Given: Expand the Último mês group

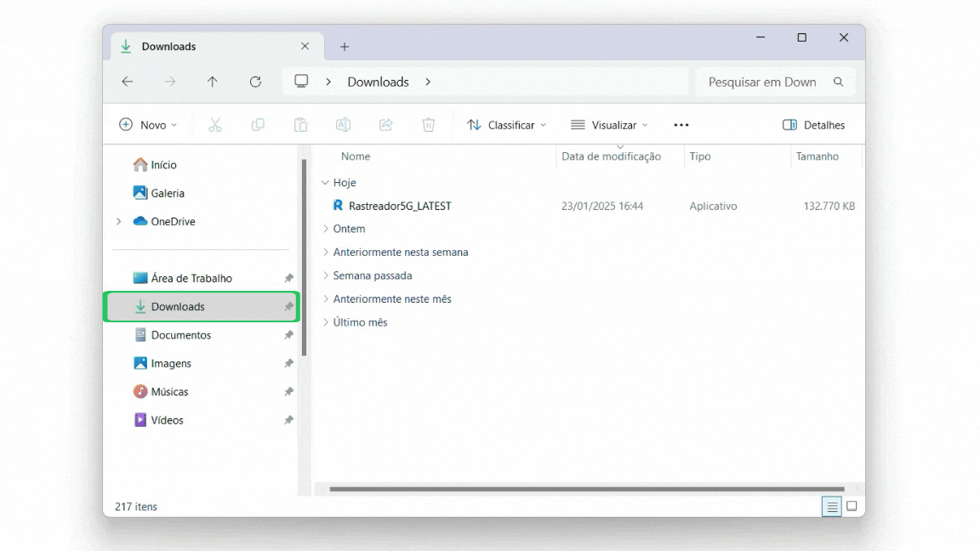Looking at the screenshot, I should [x=325, y=322].
